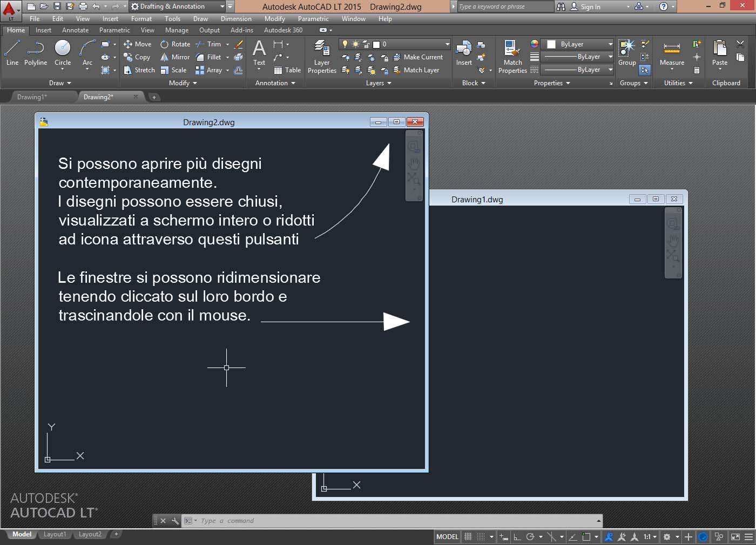
Task: Activate the Array tool
Action: (209, 70)
